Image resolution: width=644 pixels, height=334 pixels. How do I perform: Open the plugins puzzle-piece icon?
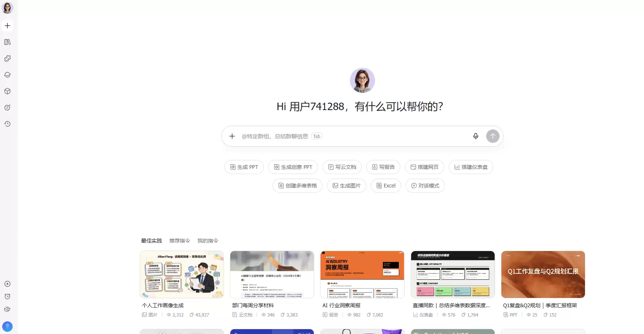click(x=7, y=58)
